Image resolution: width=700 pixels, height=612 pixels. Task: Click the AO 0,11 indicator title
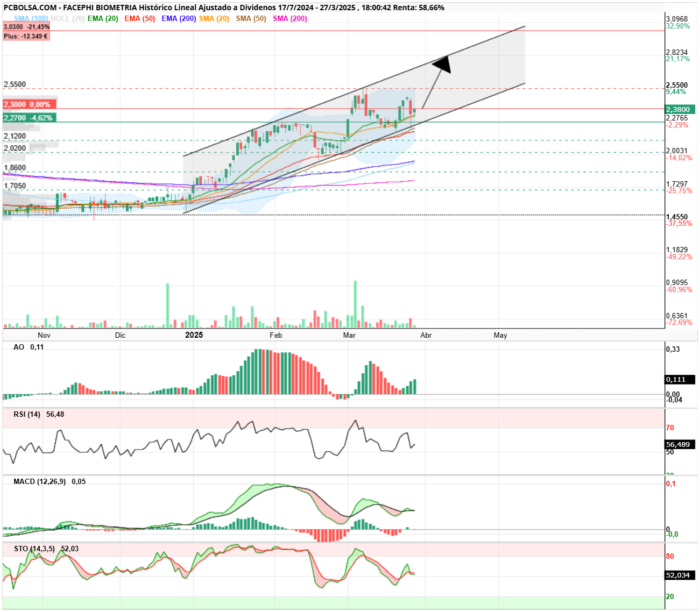click(x=29, y=347)
